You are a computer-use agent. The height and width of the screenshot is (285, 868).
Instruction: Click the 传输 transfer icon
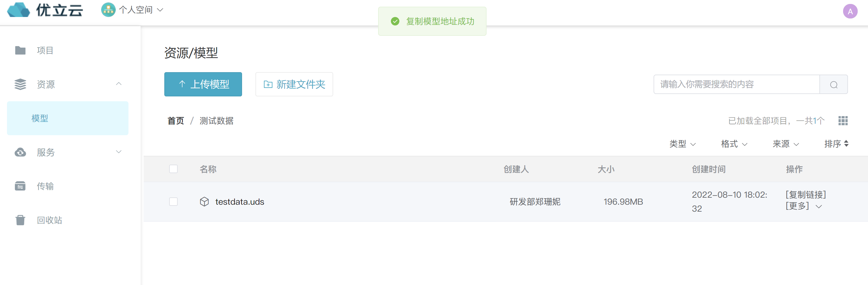point(20,186)
